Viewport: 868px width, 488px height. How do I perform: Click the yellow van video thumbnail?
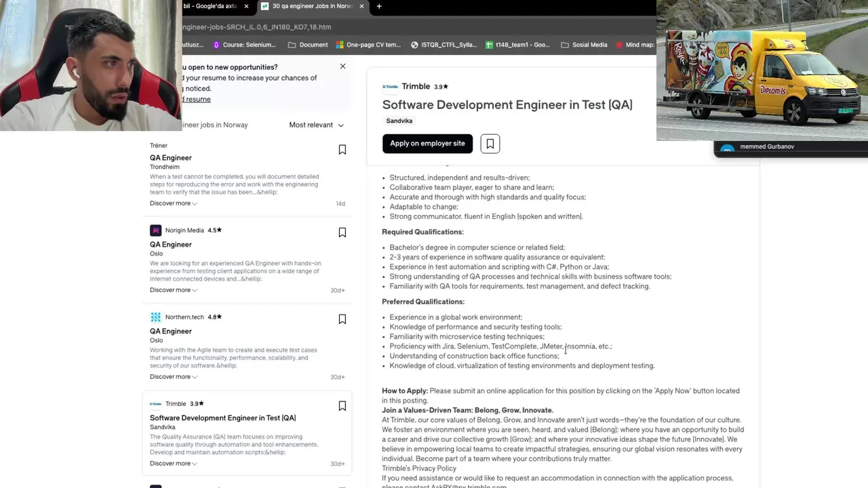762,70
